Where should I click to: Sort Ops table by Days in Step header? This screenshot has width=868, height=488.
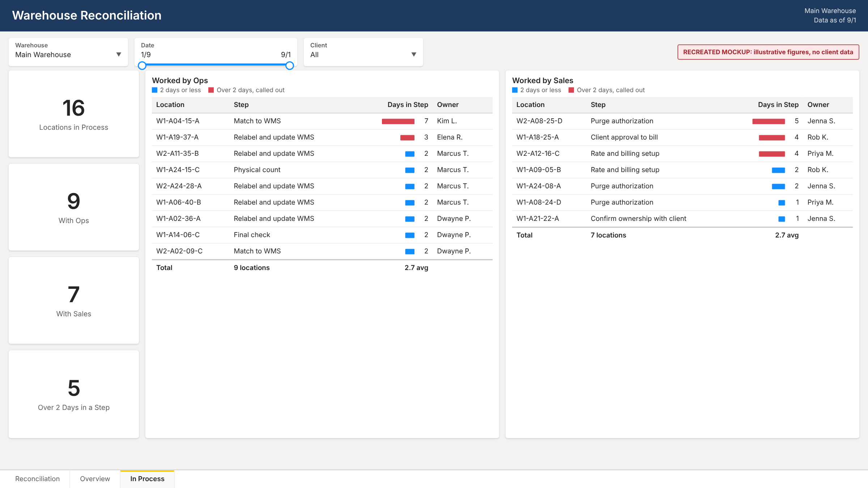click(408, 104)
